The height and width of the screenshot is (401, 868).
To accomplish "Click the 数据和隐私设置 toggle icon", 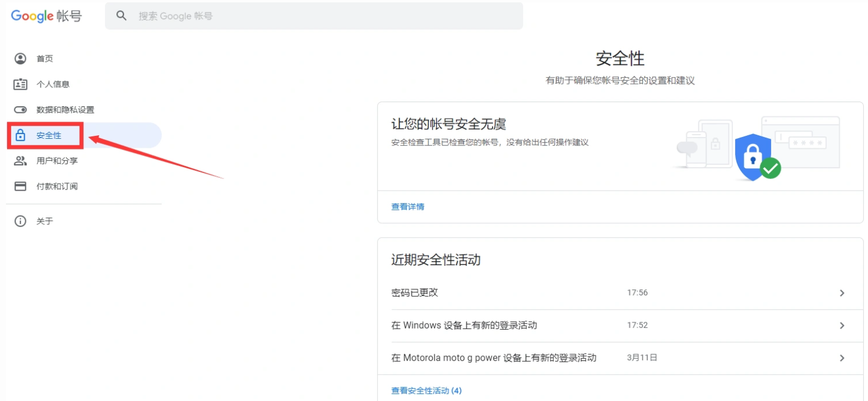I will point(21,110).
